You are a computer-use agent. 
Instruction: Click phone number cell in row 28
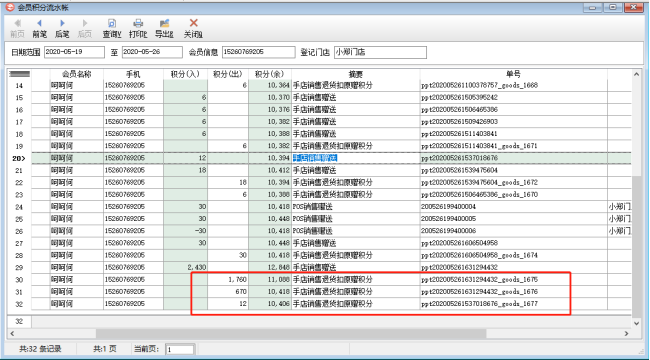tap(133, 255)
